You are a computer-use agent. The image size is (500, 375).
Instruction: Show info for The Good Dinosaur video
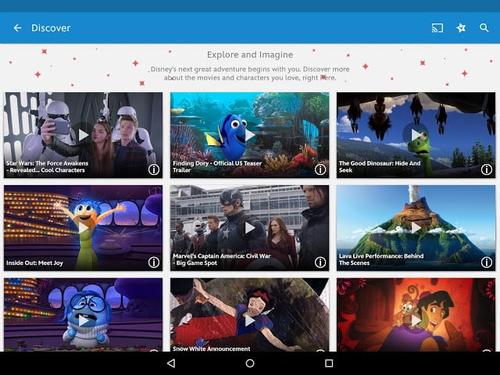(486, 170)
